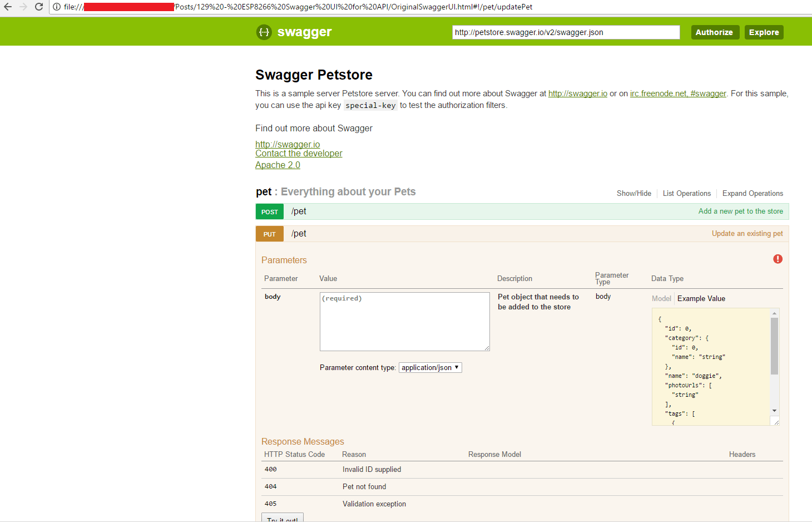Collapse the PUT /pet operation
812x522 pixels.
[299, 234]
